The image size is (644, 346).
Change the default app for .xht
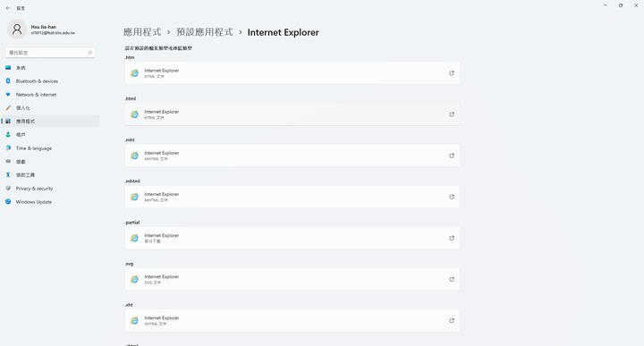point(292,321)
